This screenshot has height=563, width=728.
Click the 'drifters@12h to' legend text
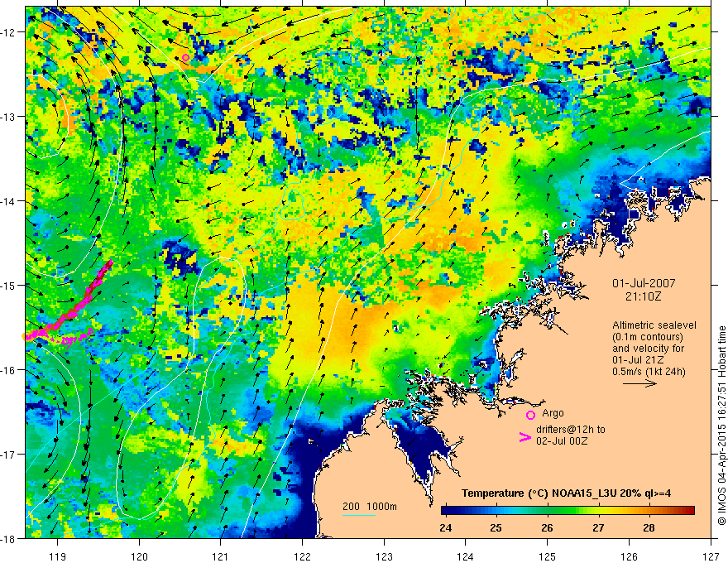pos(571,430)
